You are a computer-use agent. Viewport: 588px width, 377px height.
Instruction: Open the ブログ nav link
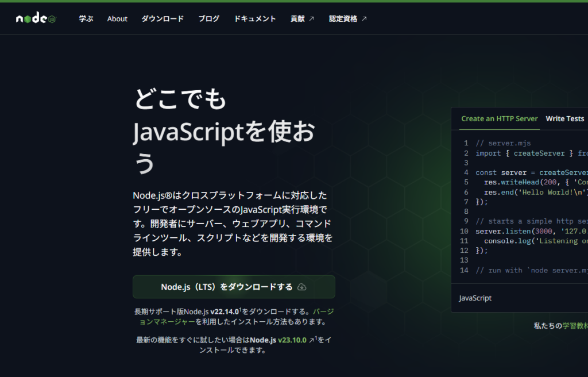pos(209,19)
